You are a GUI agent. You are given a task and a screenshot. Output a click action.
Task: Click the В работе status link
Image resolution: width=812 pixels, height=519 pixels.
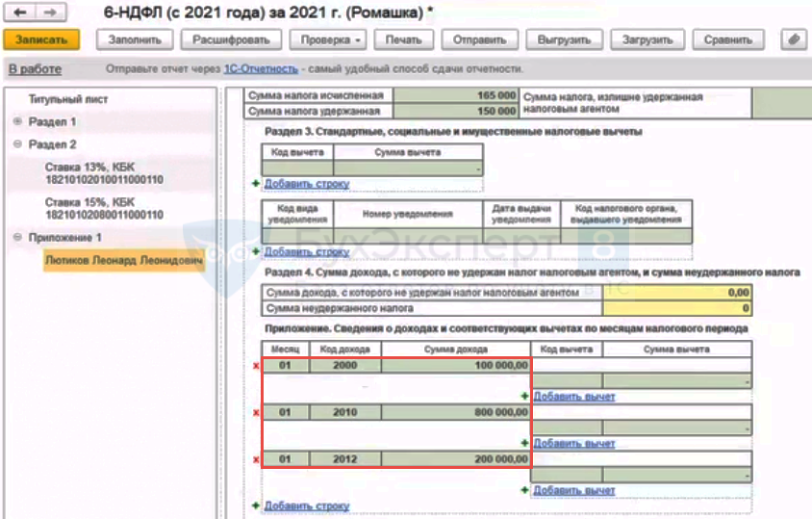pyautogui.click(x=35, y=69)
